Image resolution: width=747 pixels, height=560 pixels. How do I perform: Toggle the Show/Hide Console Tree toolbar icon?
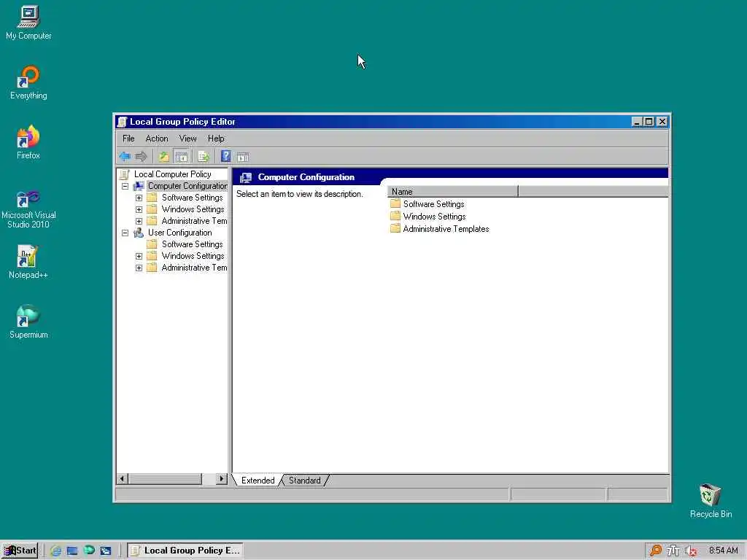[x=181, y=157]
